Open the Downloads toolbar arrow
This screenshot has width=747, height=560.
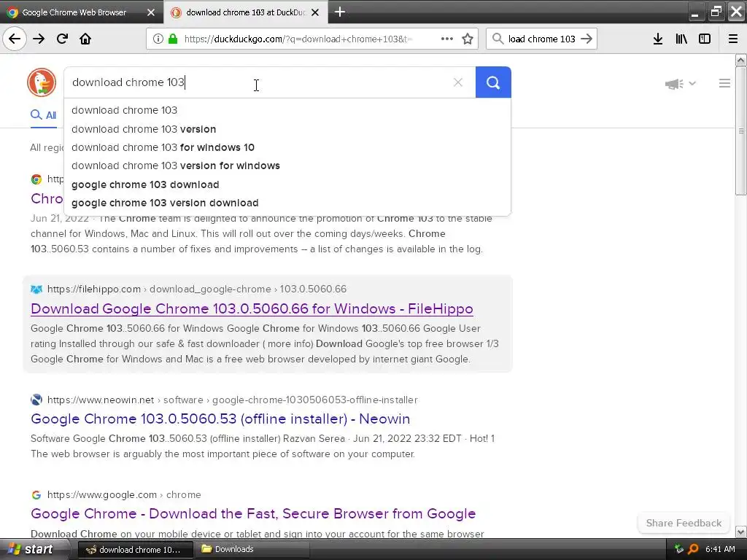pos(658,39)
